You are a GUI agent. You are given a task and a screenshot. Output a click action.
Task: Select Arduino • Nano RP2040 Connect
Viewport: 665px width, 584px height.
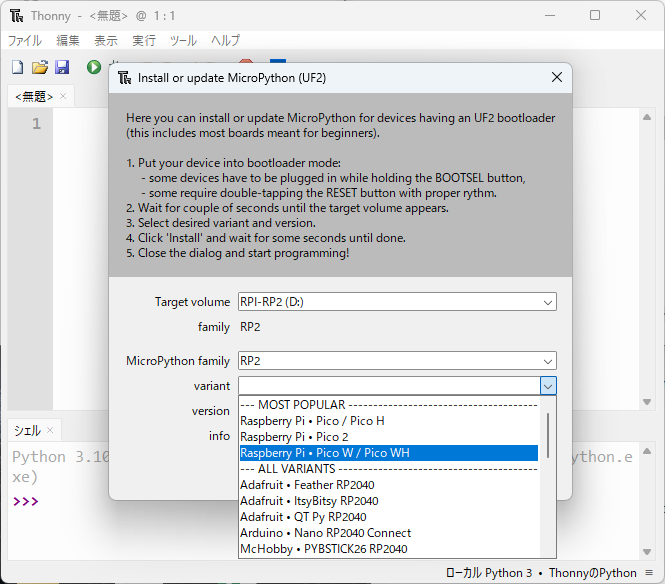(x=389, y=533)
